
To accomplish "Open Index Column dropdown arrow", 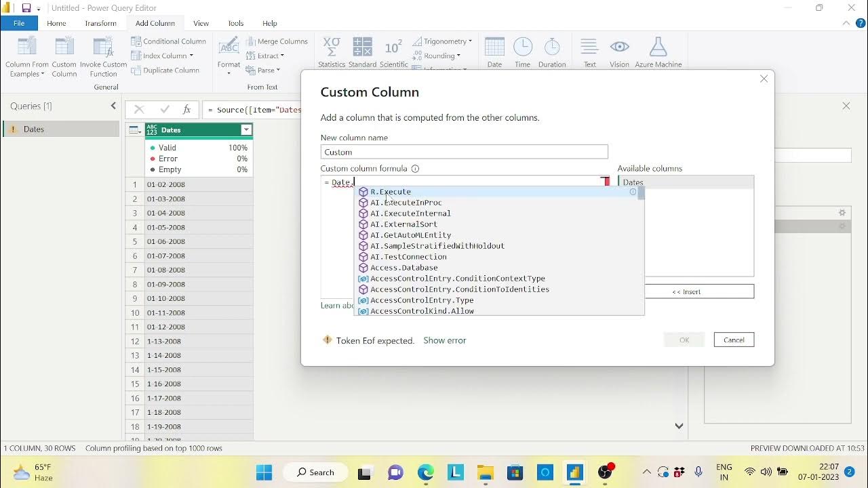I will point(191,56).
